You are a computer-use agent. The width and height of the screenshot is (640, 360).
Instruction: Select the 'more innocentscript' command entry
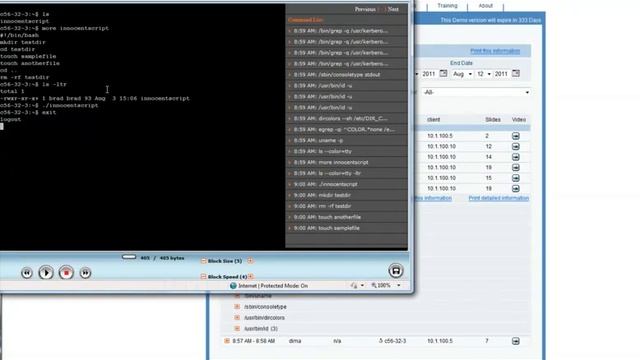(346, 162)
